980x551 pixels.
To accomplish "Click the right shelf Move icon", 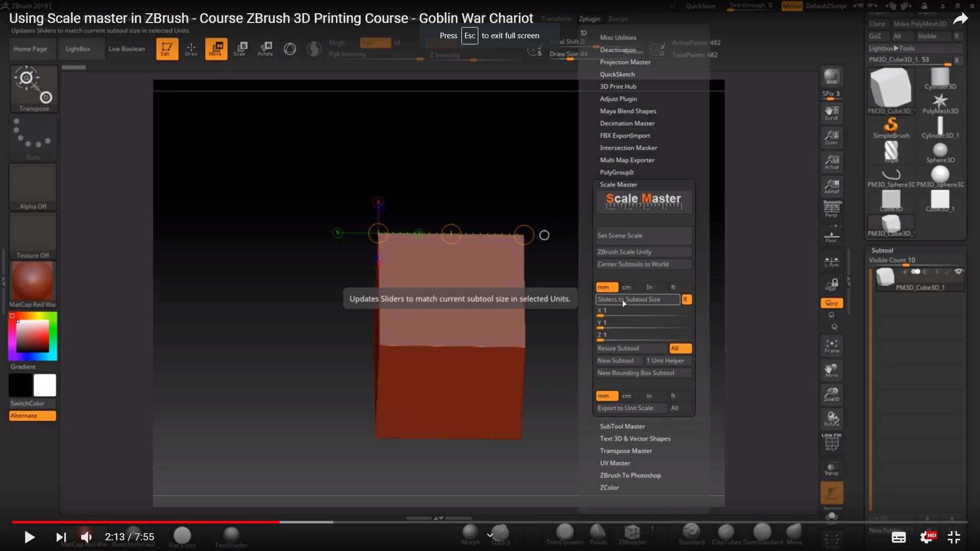I will [831, 370].
